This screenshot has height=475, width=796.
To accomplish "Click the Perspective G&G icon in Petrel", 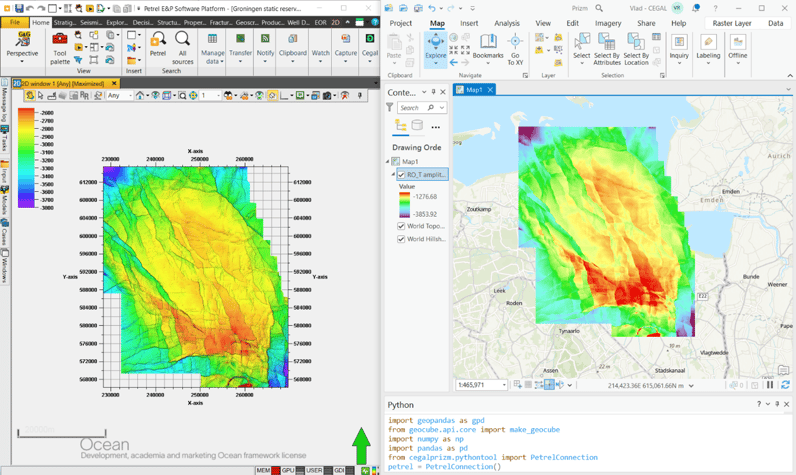I will 23,40.
